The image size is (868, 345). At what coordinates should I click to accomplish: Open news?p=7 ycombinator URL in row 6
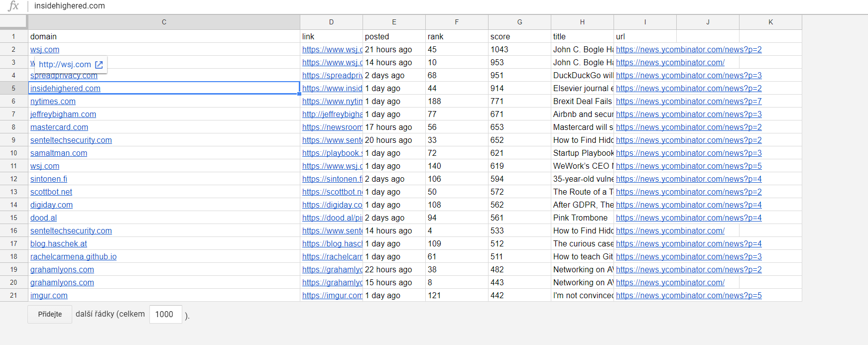coord(689,101)
